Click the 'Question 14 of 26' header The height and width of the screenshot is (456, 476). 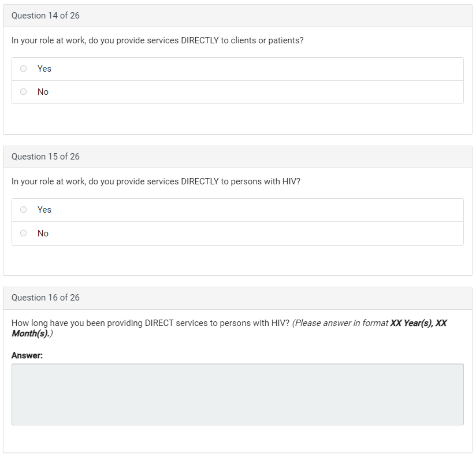(x=46, y=16)
